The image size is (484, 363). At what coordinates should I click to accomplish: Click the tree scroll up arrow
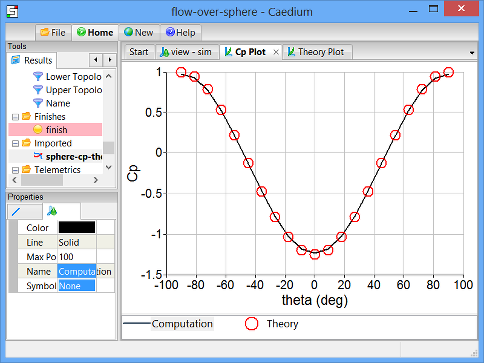pos(109,76)
